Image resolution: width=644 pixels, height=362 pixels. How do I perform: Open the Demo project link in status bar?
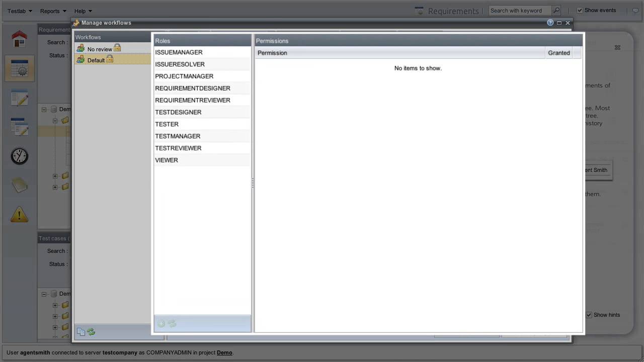point(224,352)
